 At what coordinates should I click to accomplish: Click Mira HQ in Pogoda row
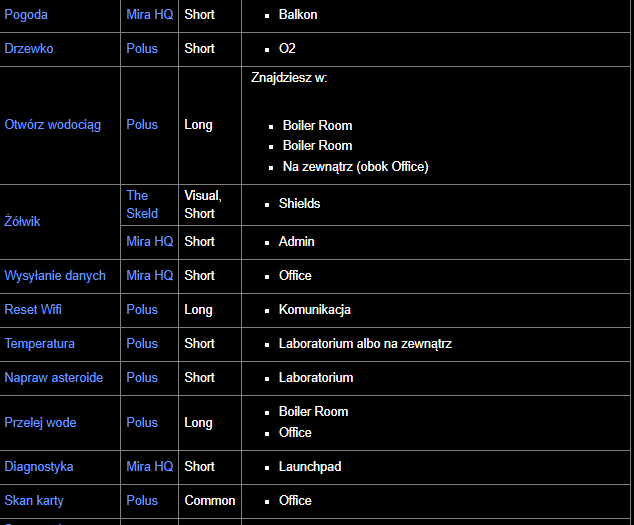pos(150,15)
